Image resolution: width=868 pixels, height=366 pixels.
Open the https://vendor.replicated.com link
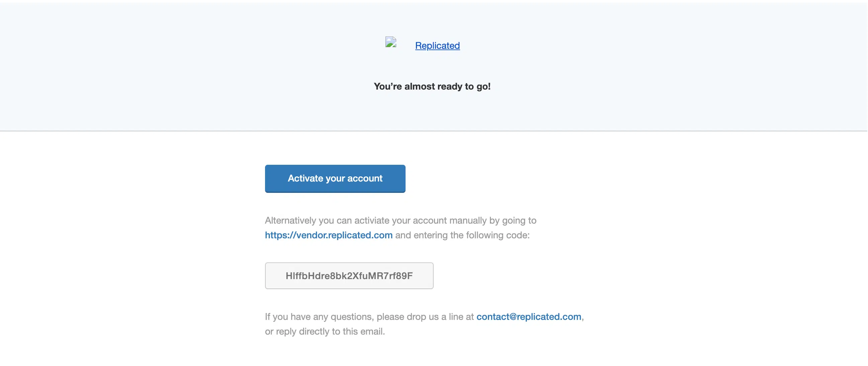pos(329,235)
